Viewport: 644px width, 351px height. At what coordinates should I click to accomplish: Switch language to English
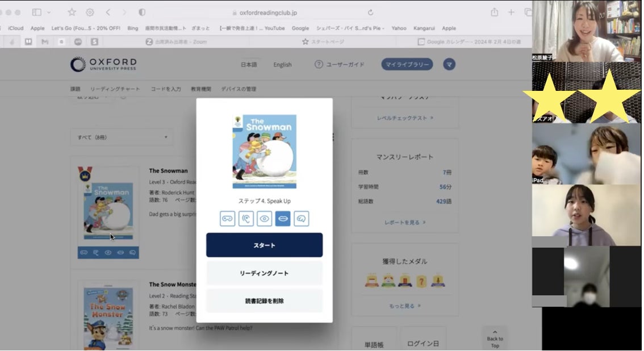[x=283, y=65]
